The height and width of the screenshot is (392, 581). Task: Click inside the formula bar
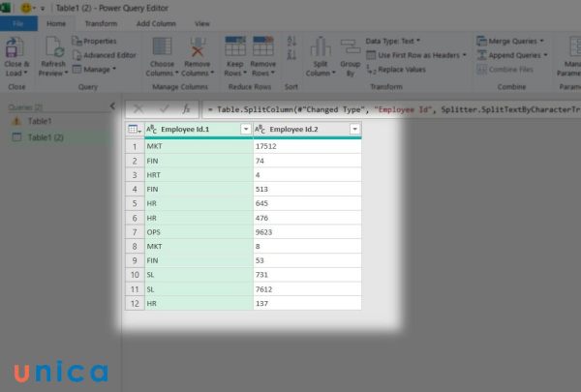pos(387,109)
